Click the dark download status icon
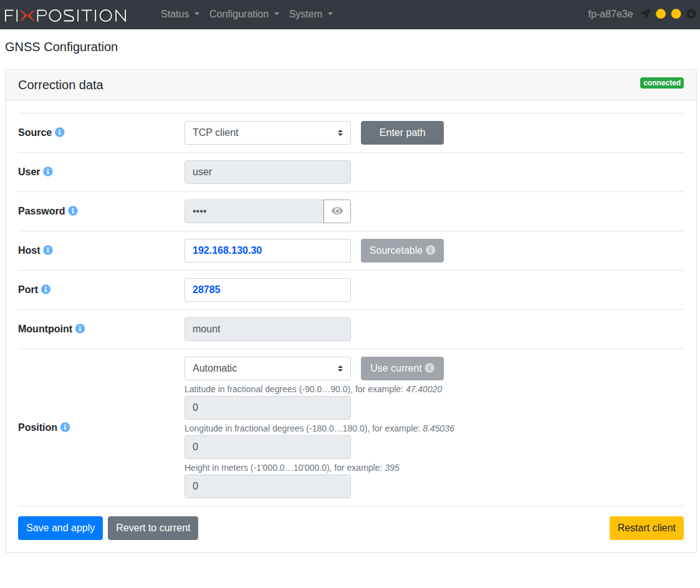The image size is (700, 588). 691,14
